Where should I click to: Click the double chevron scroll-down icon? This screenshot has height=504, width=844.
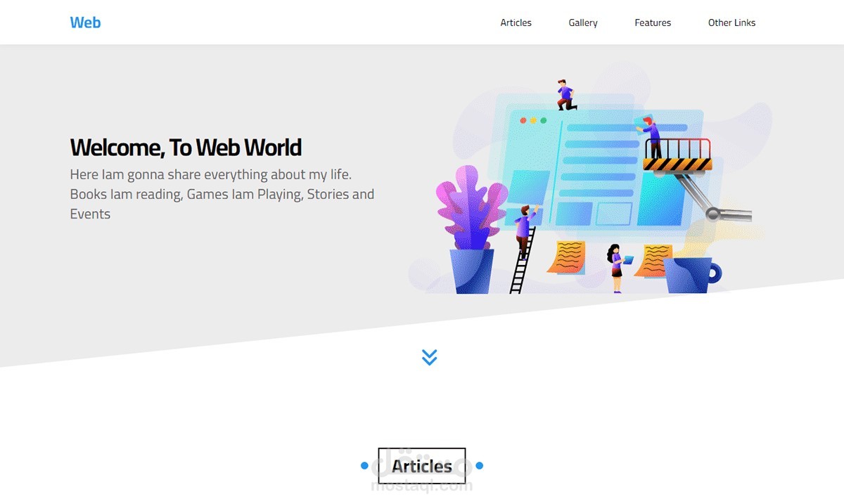pos(429,356)
